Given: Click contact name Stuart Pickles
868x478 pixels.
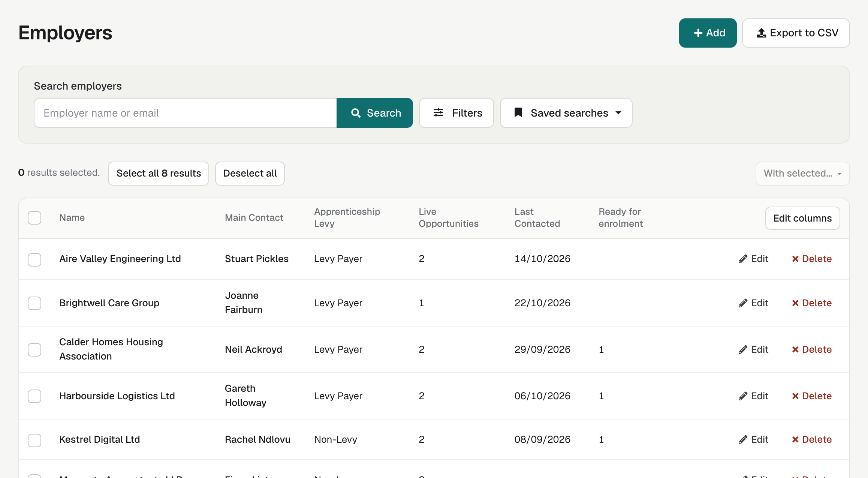Looking at the screenshot, I should point(257,259).
